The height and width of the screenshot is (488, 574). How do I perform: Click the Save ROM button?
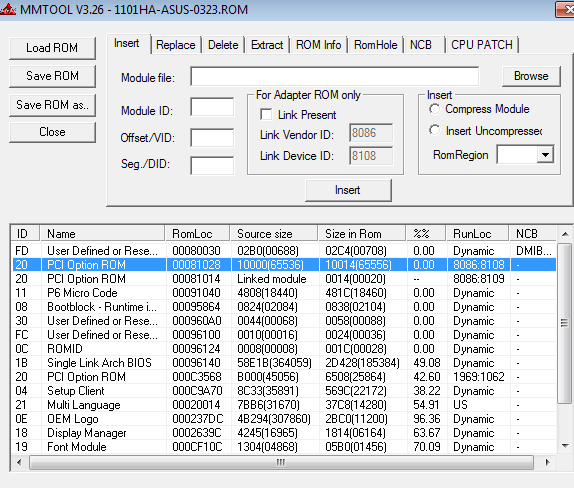point(52,76)
